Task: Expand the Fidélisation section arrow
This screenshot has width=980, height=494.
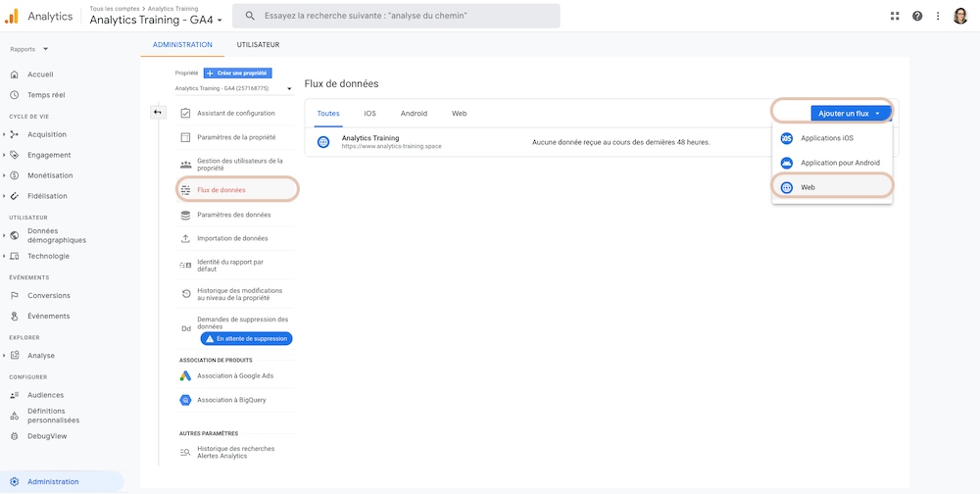Action: coord(4,196)
